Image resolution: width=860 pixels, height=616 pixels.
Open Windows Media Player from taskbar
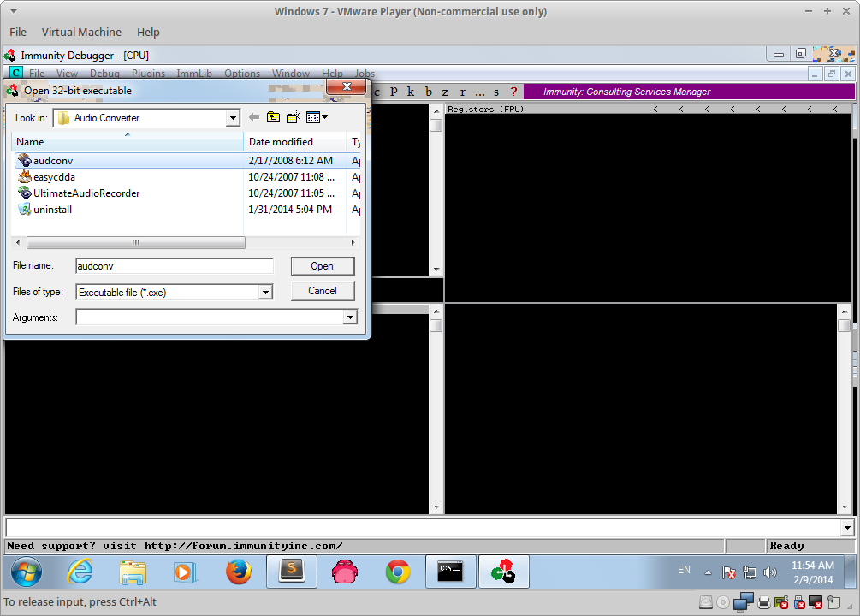point(186,572)
